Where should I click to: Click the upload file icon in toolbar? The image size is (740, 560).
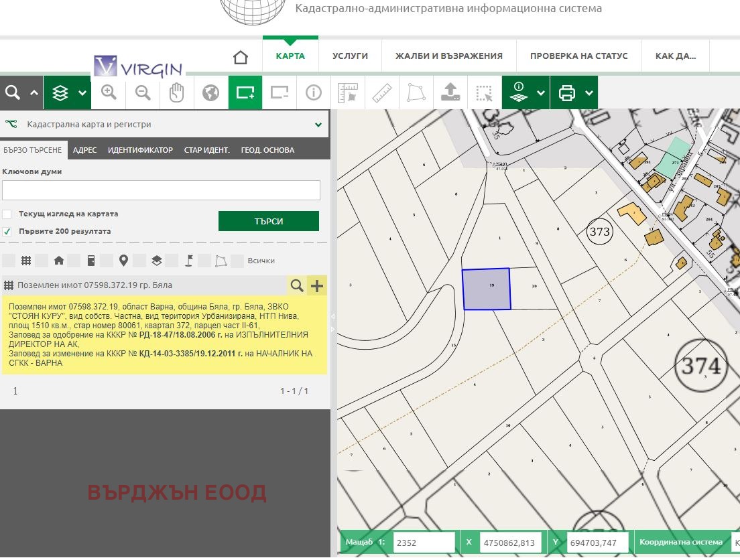pos(450,93)
